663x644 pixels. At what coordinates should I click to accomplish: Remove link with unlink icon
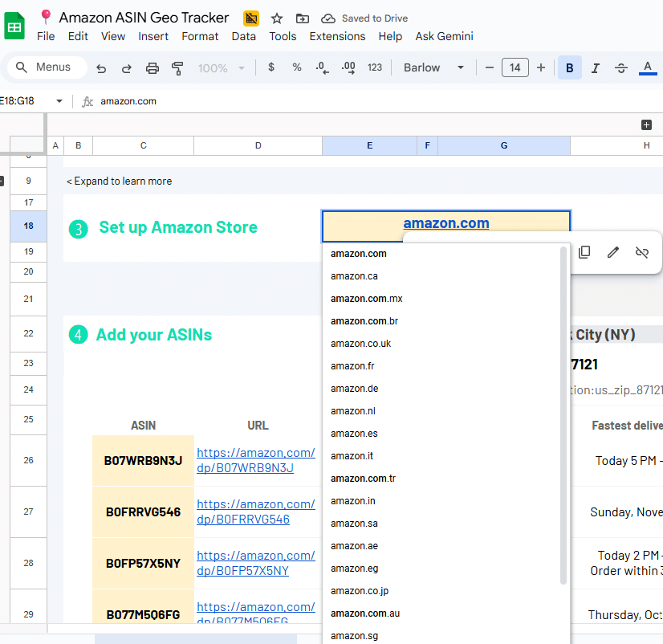[x=641, y=252]
